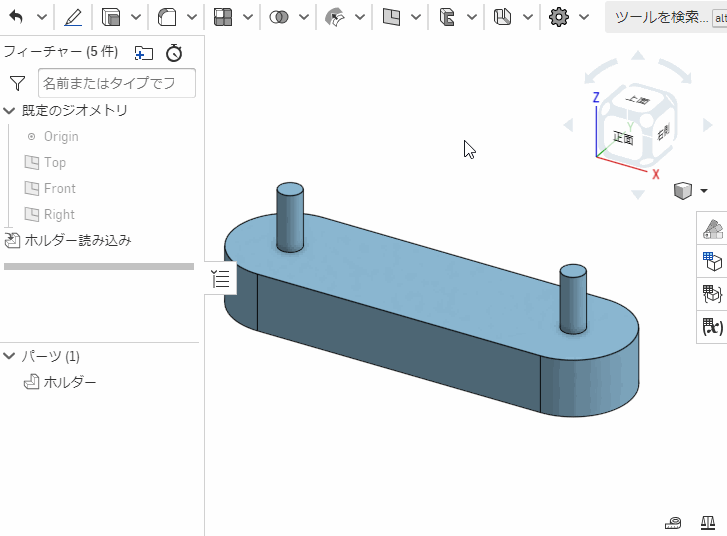Open the regeneration time stopwatch icon
The image size is (727, 536).
(174, 53)
